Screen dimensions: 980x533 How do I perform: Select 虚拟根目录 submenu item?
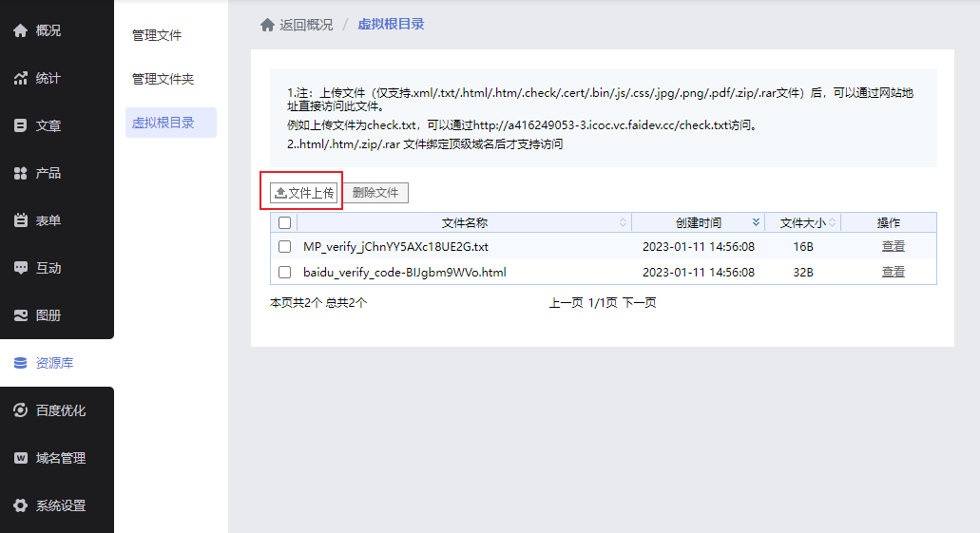pyautogui.click(x=171, y=123)
